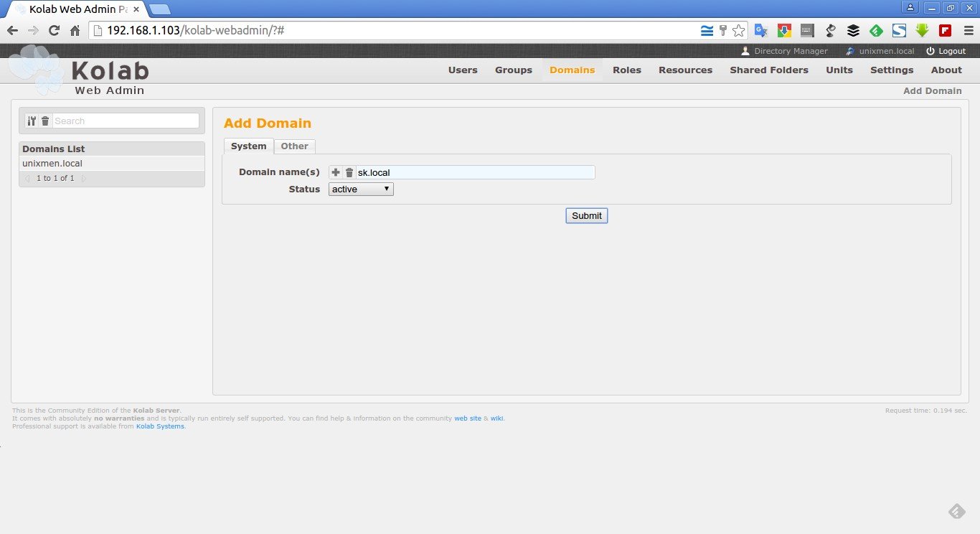Open Flipboard extension icon
This screenshot has height=534, width=980.
945,31
